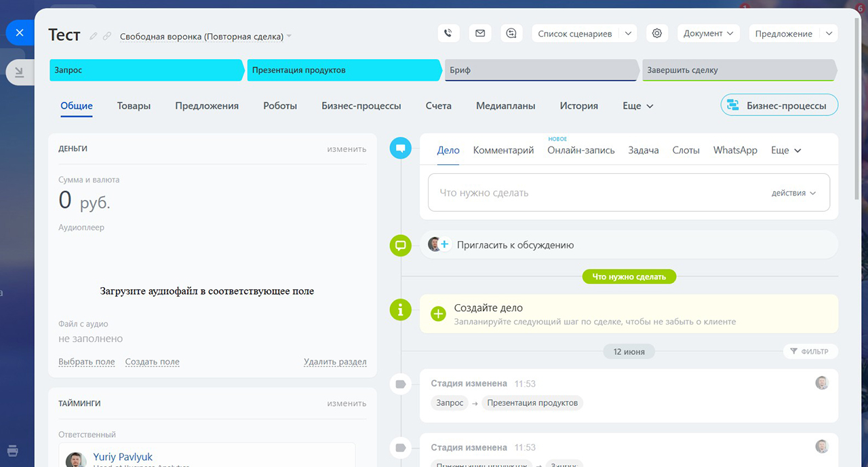Click the phone call icon
The width and height of the screenshot is (868, 467).
[448, 33]
